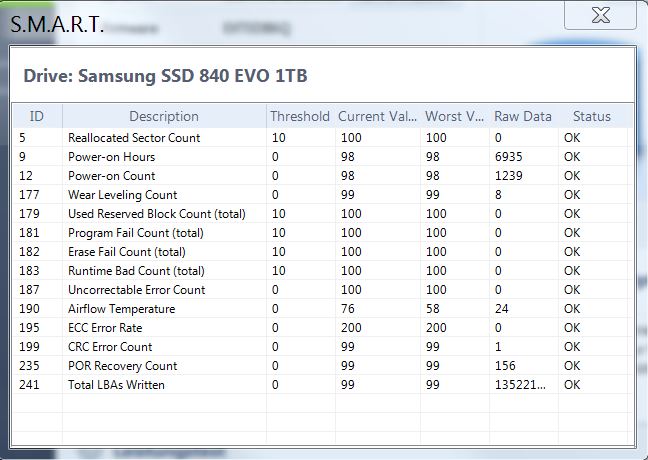
Task: Sort table by ID column header
Action: point(37,116)
